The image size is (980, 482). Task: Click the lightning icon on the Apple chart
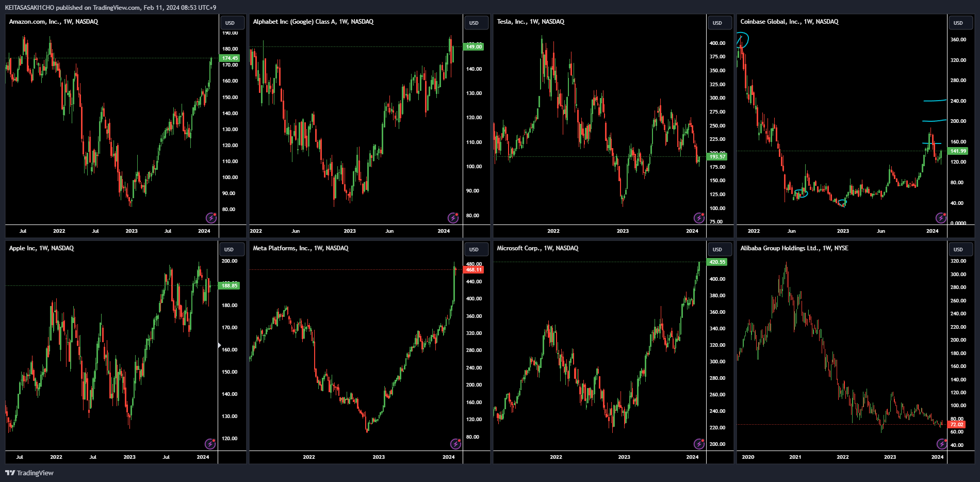click(x=210, y=444)
